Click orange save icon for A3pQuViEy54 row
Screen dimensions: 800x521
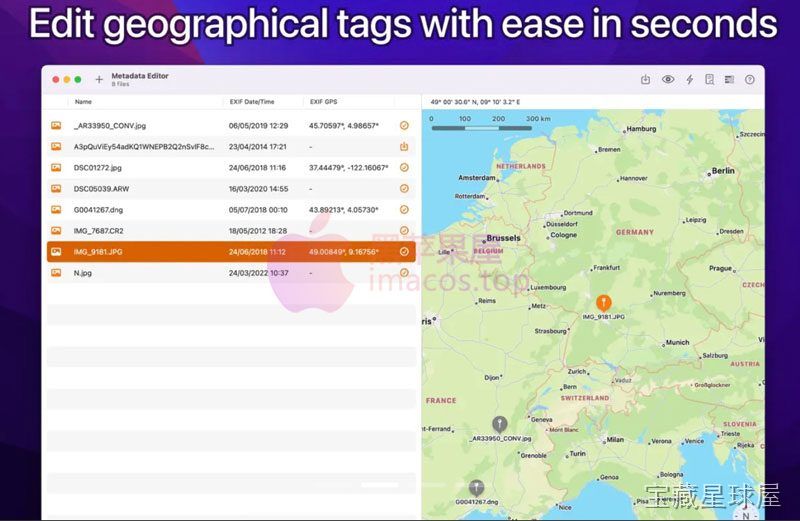click(x=404, y=146)
